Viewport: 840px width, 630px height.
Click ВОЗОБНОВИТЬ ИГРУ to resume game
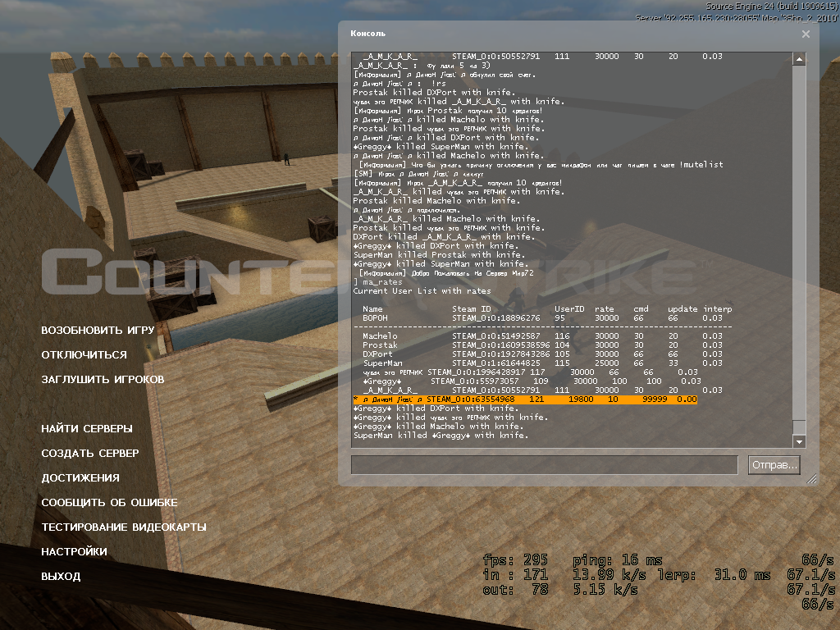98,330
